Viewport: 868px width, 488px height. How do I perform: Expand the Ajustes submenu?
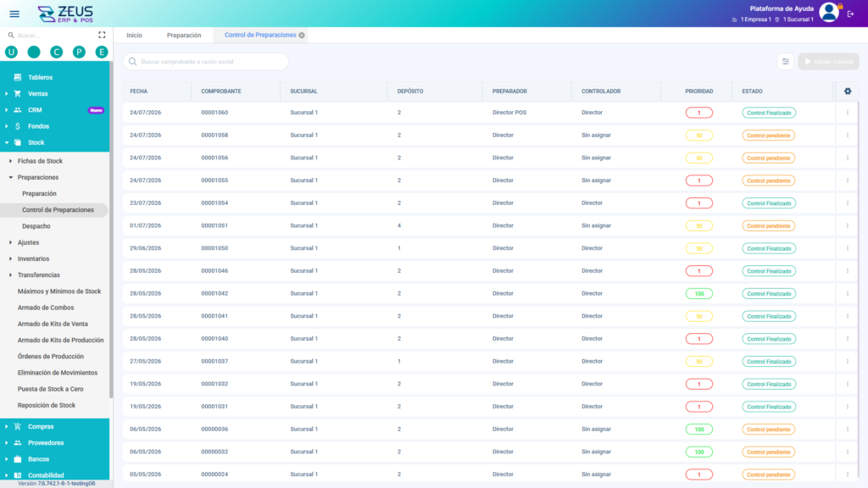(x=10, y=242)
